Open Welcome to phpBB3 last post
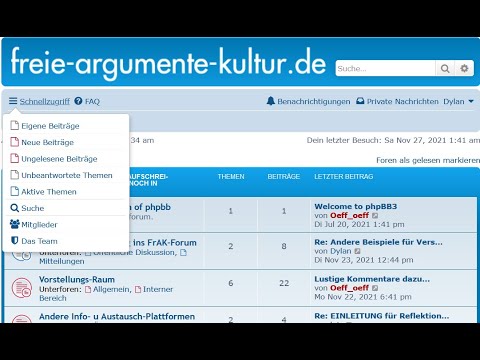This screenshot has width=480, height=360. pos(356,206)
